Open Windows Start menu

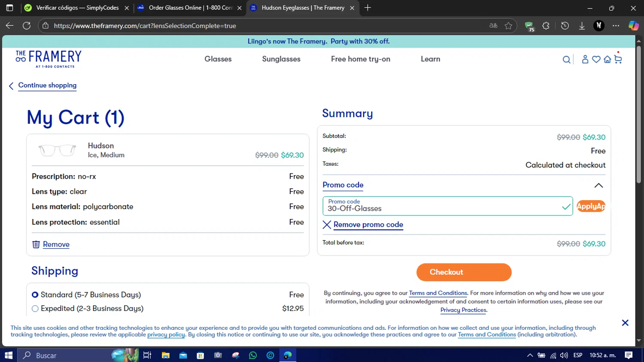(9, 355)
